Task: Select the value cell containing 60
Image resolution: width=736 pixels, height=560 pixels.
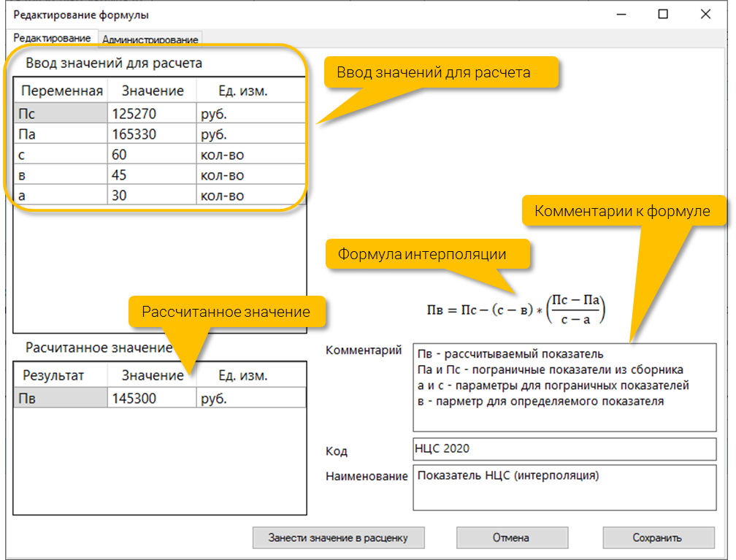Action: pyautogui.click(x=152, y=155)
